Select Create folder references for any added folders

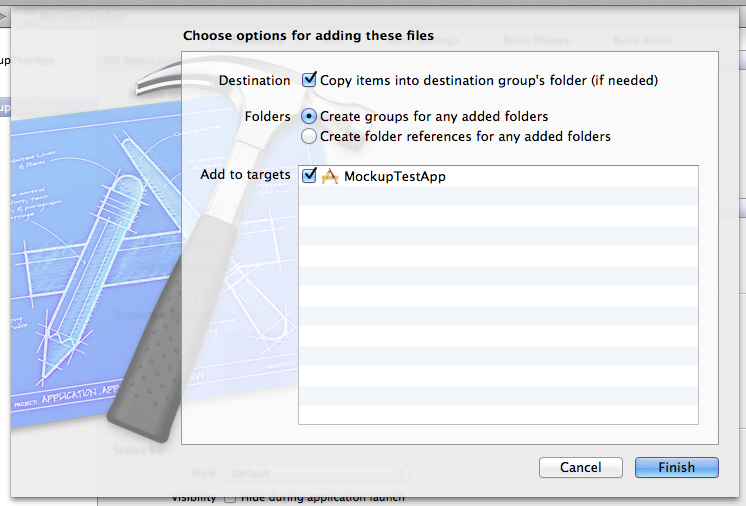(x=309, y=136)
